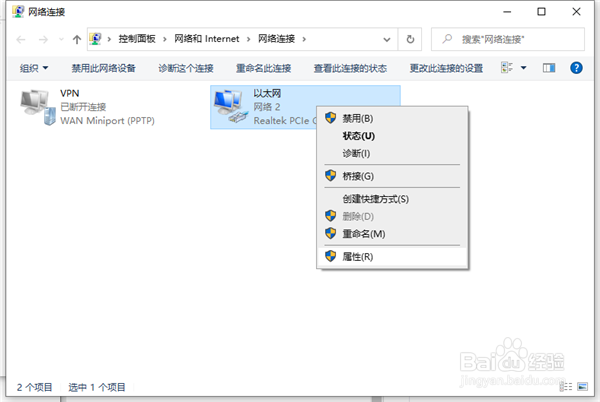Switch to large icons view in status bar
Image resolution: width=600 pixels, height=402 pixels.
pos(582,387)
